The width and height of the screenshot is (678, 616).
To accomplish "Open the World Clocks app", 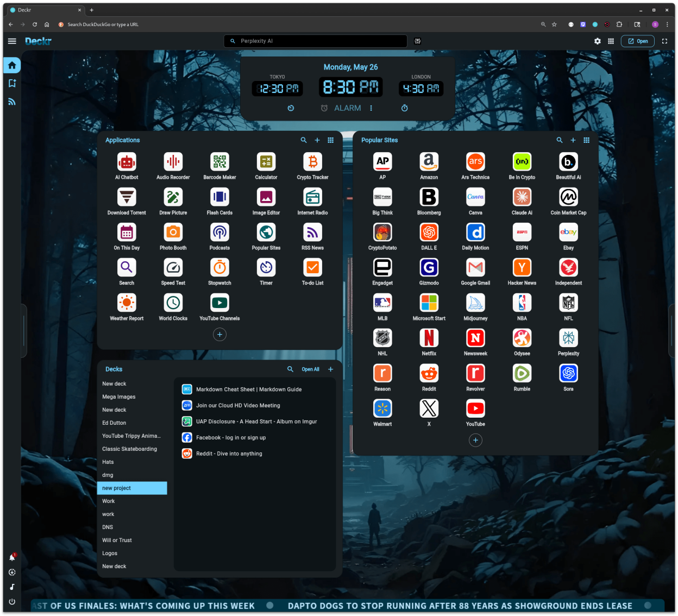I will (173, 303).
